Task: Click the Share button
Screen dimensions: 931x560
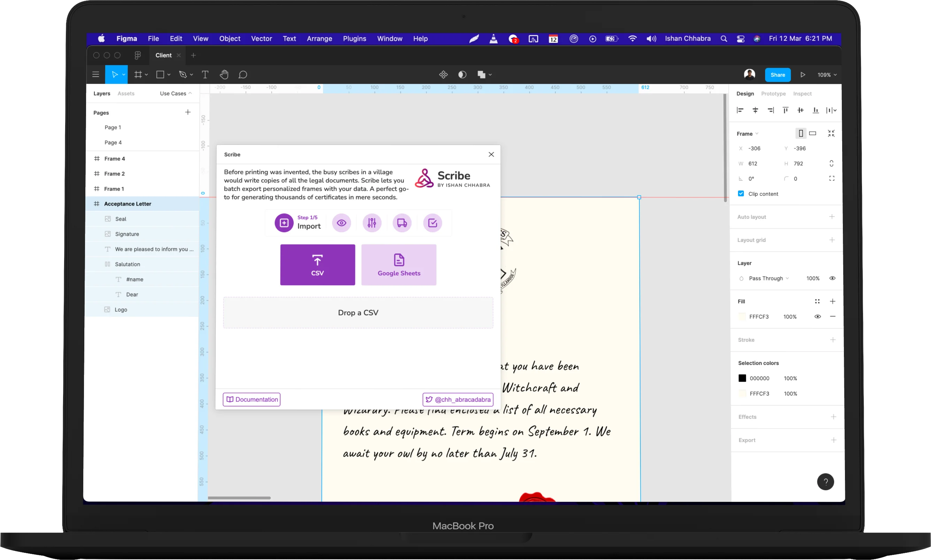Action: (x=778, y=75)
